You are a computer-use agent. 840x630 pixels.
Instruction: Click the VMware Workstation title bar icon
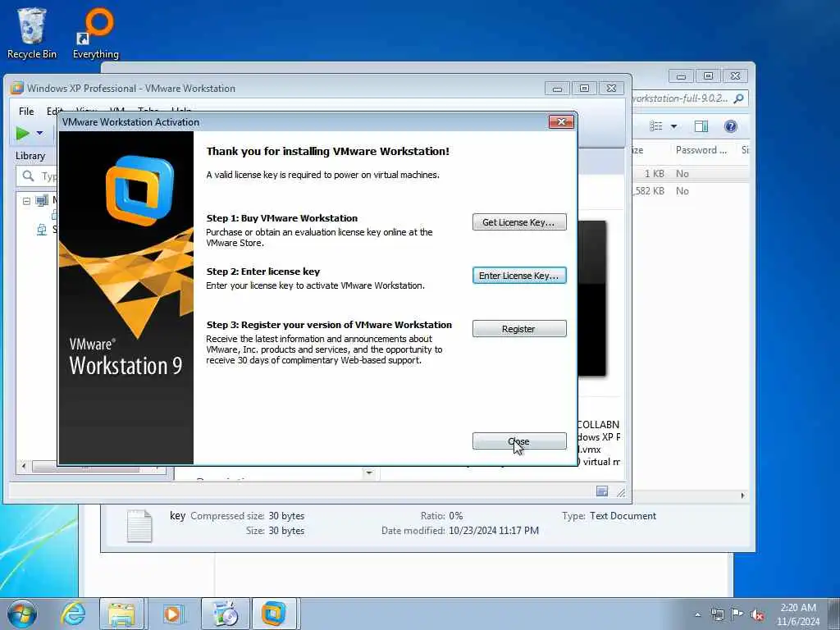tap(17, 89)
